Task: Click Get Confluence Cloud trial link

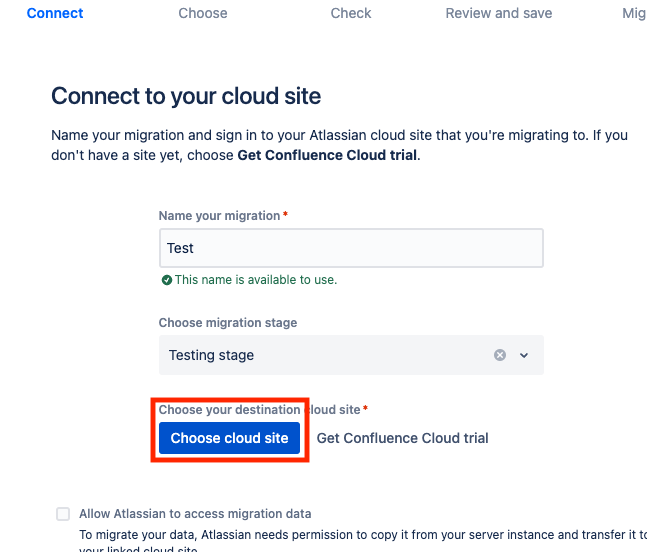Action: 402,438
